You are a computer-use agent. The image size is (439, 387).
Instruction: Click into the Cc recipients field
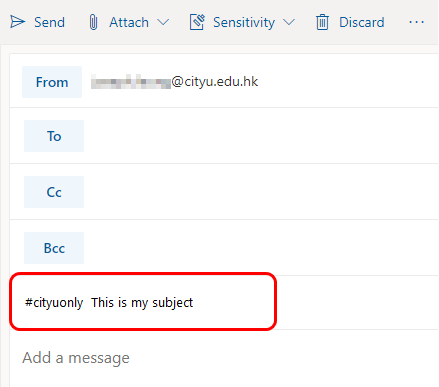[x=261, y=192]
